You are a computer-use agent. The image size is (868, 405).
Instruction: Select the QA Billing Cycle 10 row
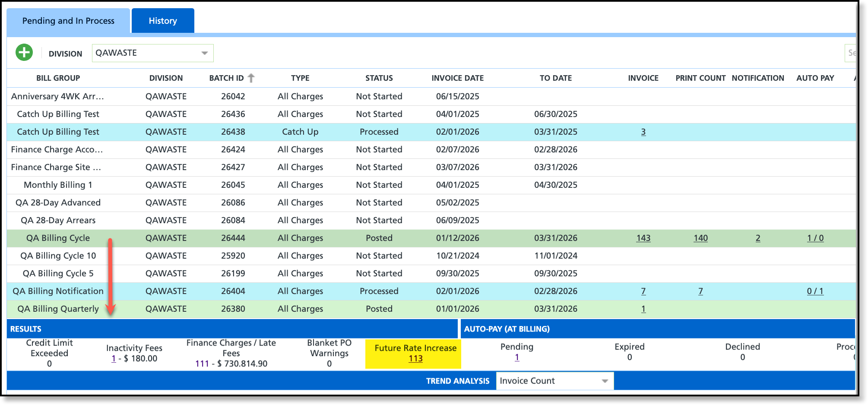coord(431,256)
